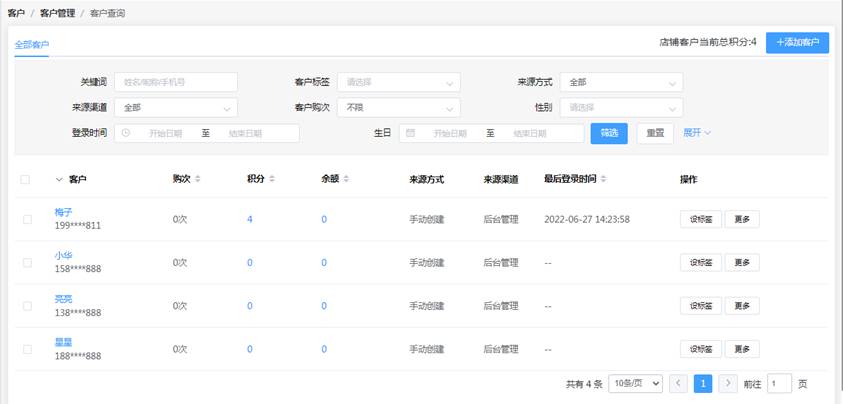Click 设标签 for customer 小华
The width and height of the screenshot is (843, 404).
(701, 263)
